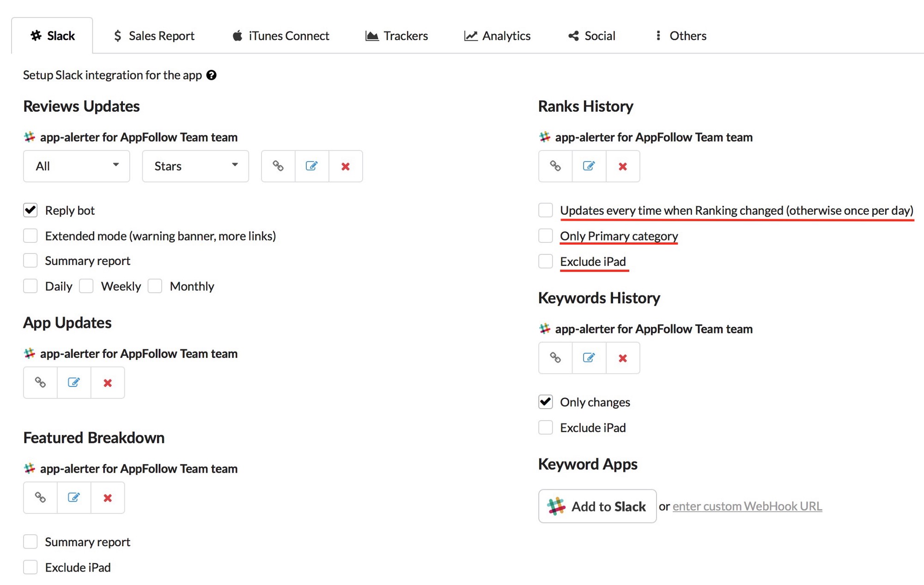Viewport: 924px width, 585px height.
Task: Open the iTunes Connect tab
Action: point(281,36)
